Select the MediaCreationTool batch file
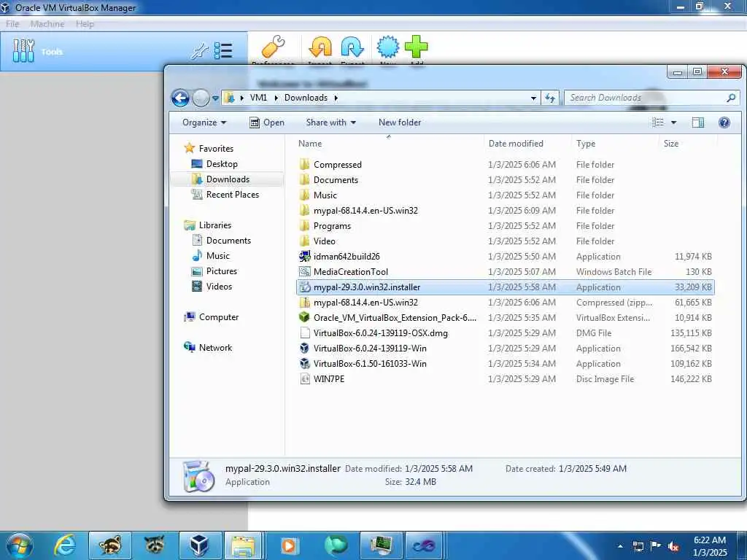Screen dimensions: 747x560 [x=506, y=272]
